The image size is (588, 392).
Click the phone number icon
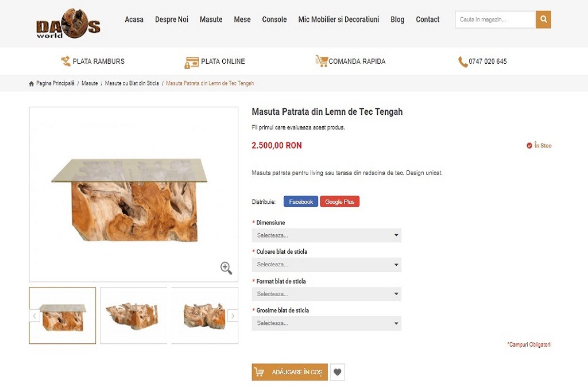pos(463,62)
